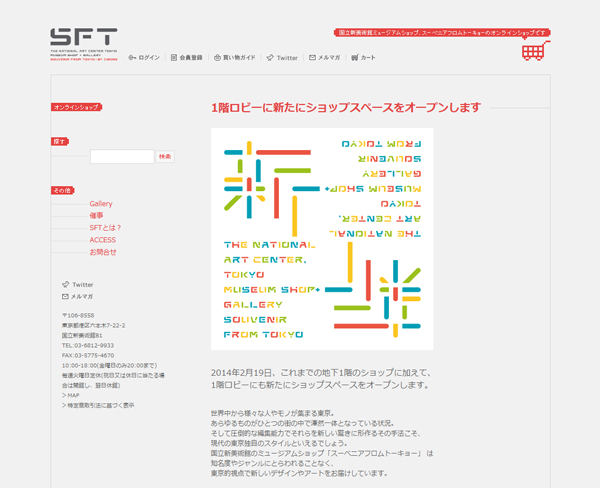Open the > MAP link
Image resolution: width=600 pixels, height=488 pixels.
[71, 395]
